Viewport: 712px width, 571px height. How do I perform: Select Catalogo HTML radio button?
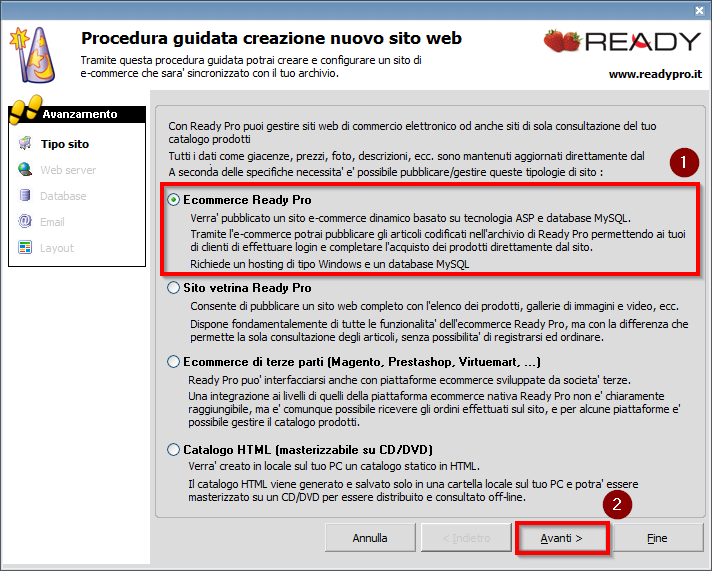(x=173, y=450)
